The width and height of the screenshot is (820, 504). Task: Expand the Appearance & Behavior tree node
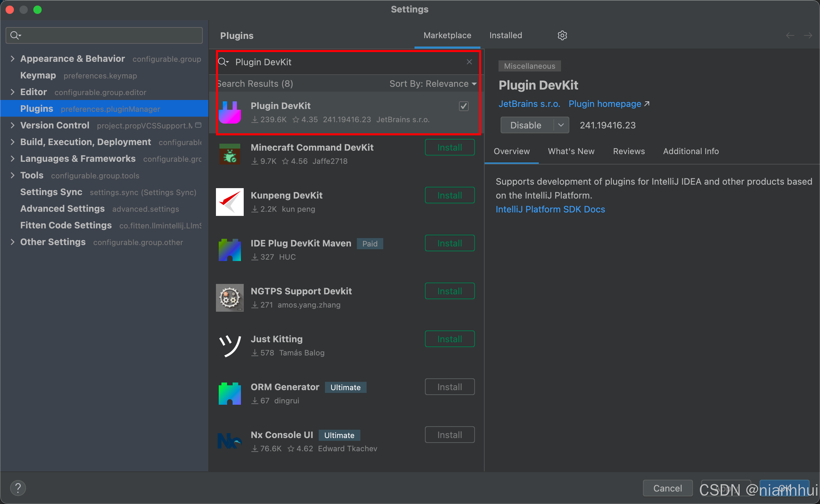click(x=12, y=59)
